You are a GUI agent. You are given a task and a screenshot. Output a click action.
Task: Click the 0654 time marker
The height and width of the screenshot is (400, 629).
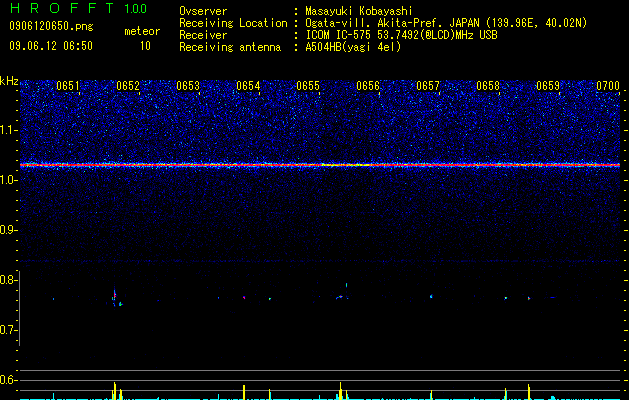248,86
